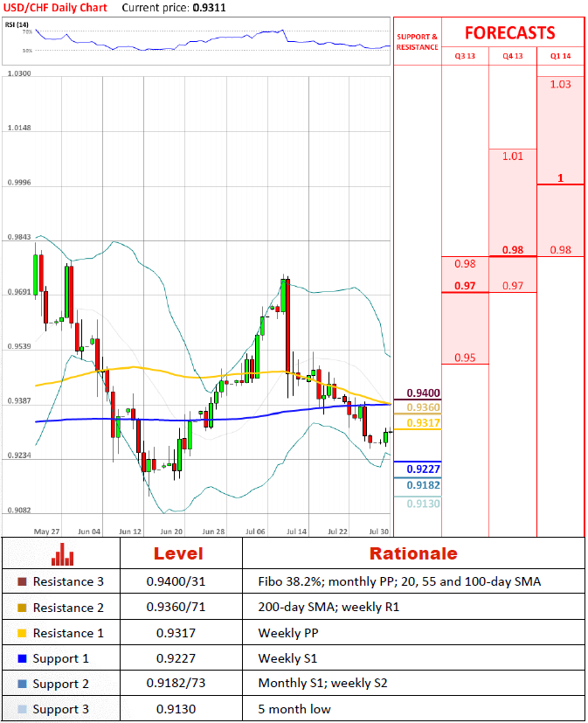Screen dimensions: 588x723
Task: Click the USD/CHF Daily Chart title
Action: (55, 8)
